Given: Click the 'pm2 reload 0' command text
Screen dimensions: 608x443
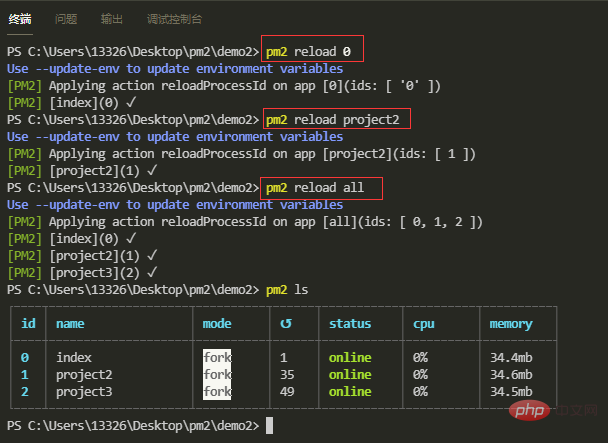Looking at the screenshot, I should point(308,52).
